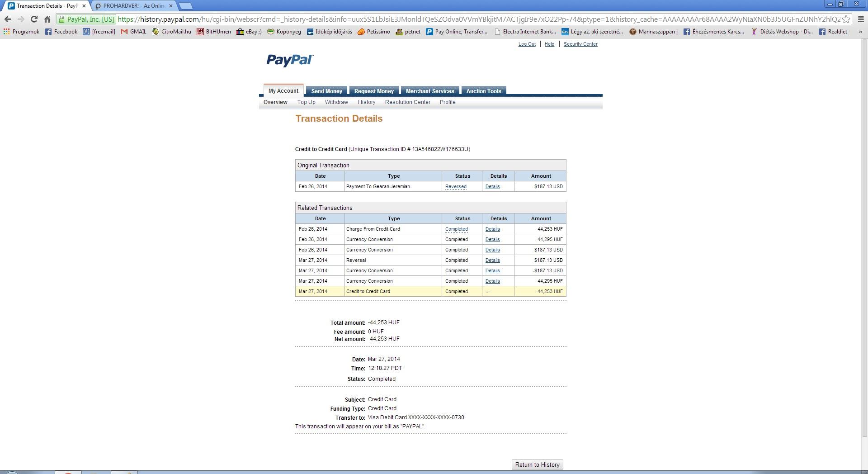Viewport: 868px width, 474px height.
Task: Open eBay ;) bookmark
Action: (x=249, y=32)
